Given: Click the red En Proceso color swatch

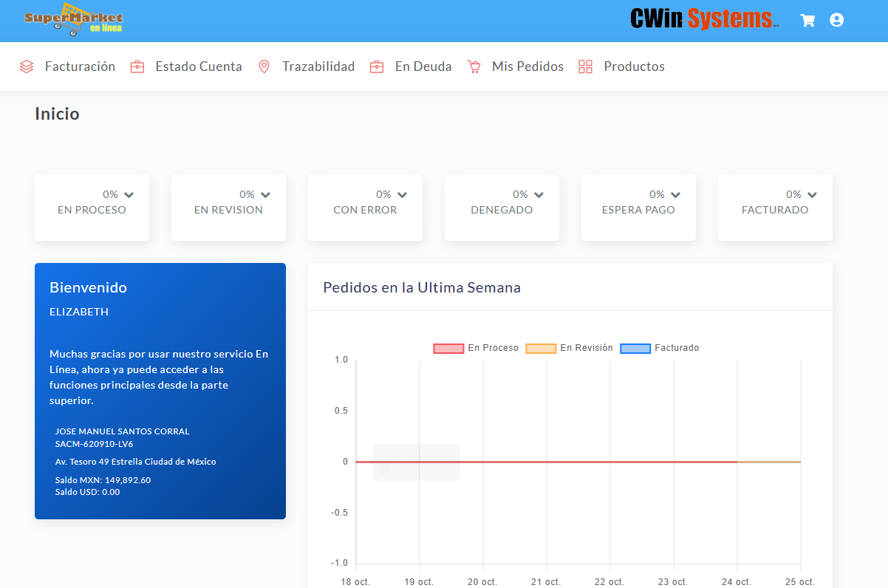Looking at the screenshot, I should (447, 348).
